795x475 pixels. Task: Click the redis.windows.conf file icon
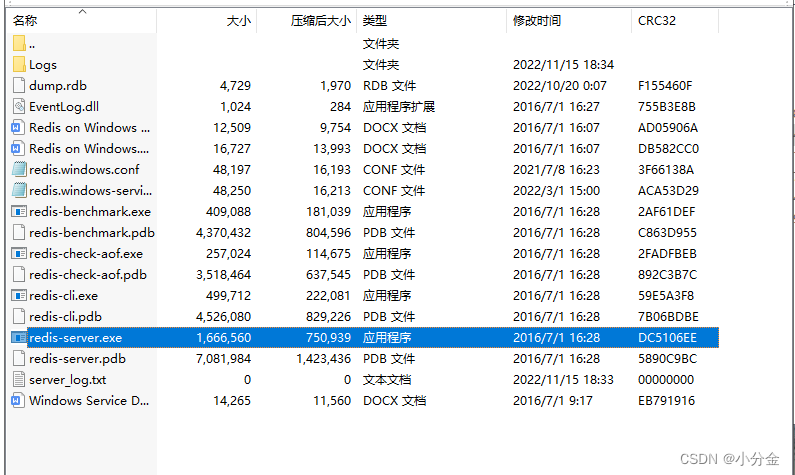19,169
